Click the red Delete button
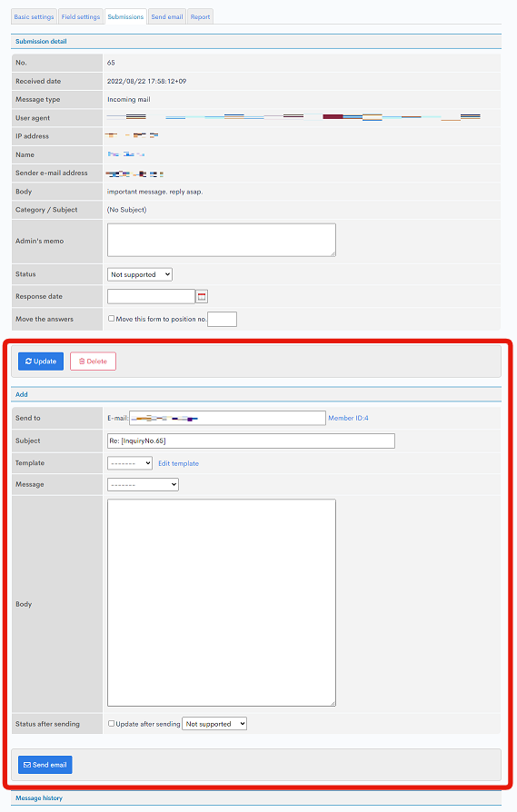The image size is (517, 812). pyautogui.click(x=93, y=361)
